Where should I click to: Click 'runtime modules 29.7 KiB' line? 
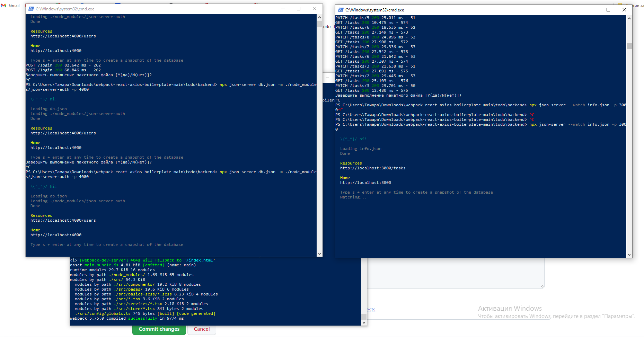(x=112, y=270)
